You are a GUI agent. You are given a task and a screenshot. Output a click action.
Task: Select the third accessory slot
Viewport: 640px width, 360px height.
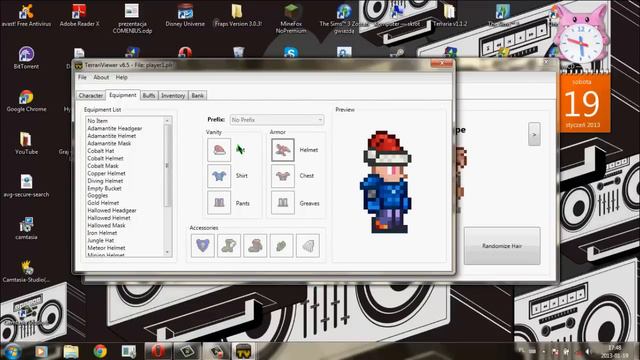(255, 246)
